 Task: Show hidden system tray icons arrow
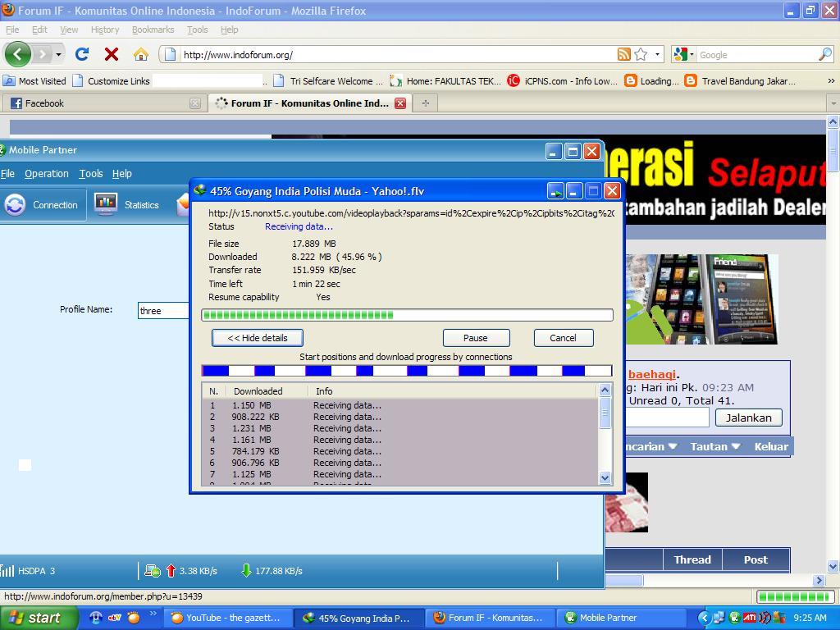click(x=704, y=618)
